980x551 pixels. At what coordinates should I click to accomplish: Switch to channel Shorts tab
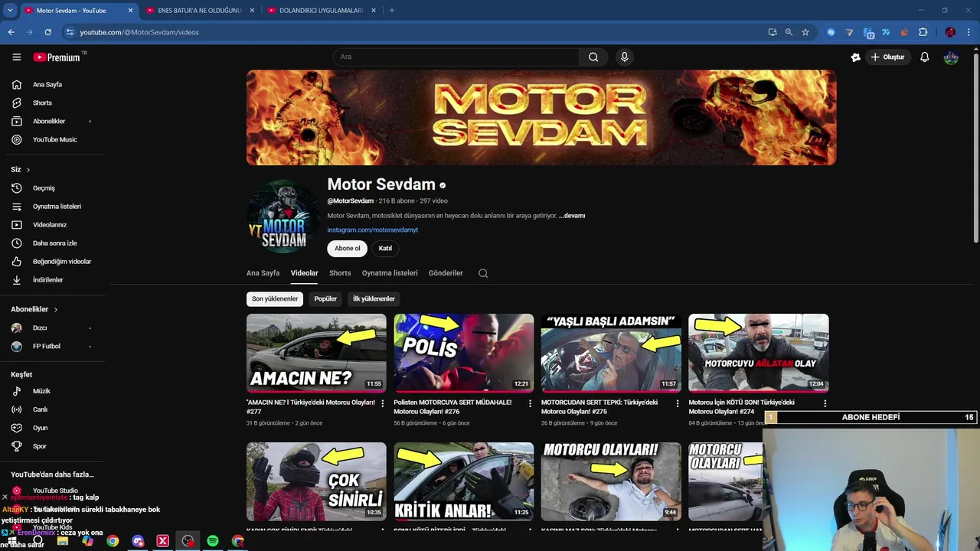[340, 273]
